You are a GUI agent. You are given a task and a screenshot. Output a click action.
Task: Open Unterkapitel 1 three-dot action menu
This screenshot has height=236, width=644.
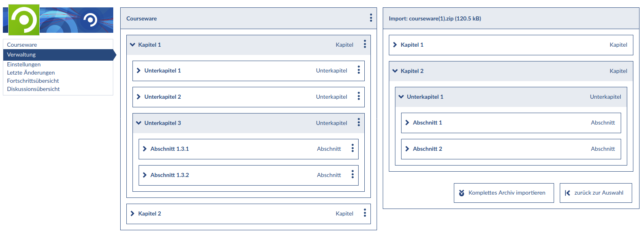359,70
